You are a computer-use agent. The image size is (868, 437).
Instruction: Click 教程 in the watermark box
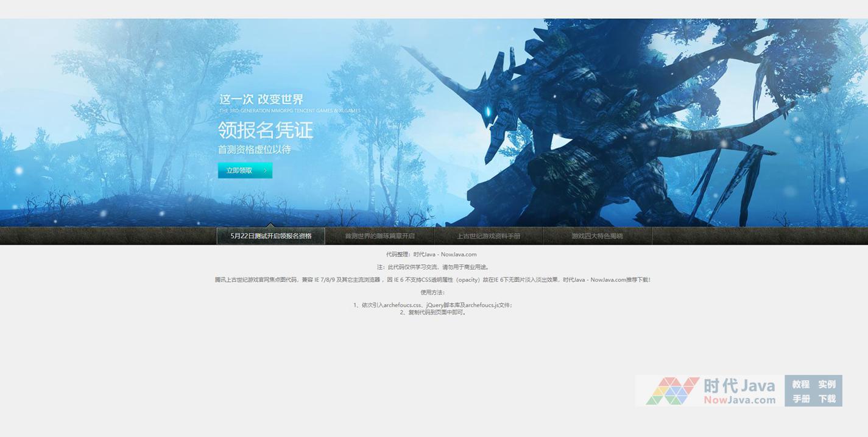coord(800,384)
